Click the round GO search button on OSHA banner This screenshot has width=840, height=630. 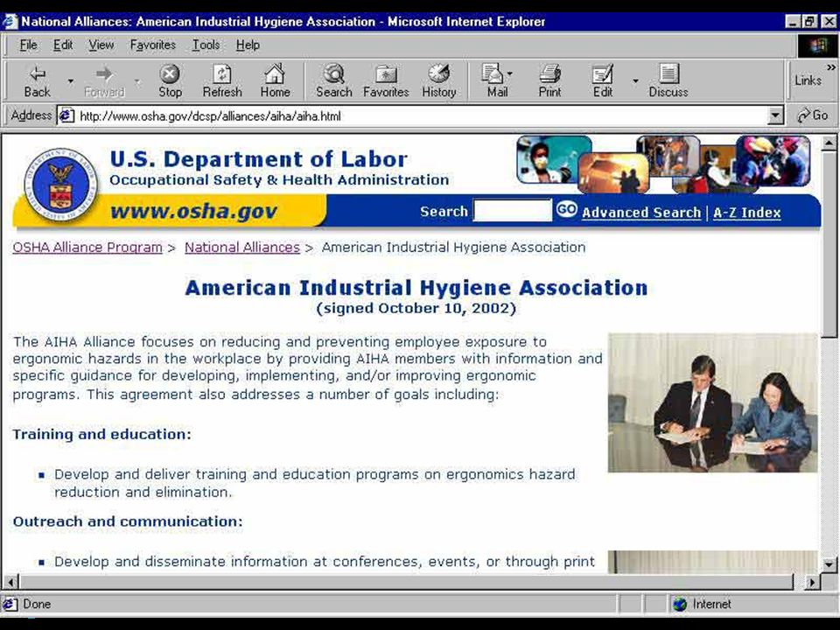pos(567,209)
